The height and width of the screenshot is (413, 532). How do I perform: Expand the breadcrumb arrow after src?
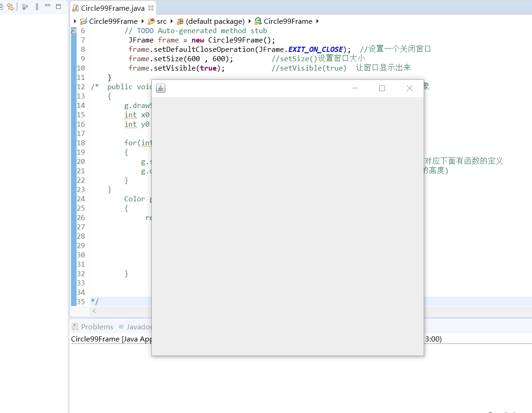tap(170, 21)
